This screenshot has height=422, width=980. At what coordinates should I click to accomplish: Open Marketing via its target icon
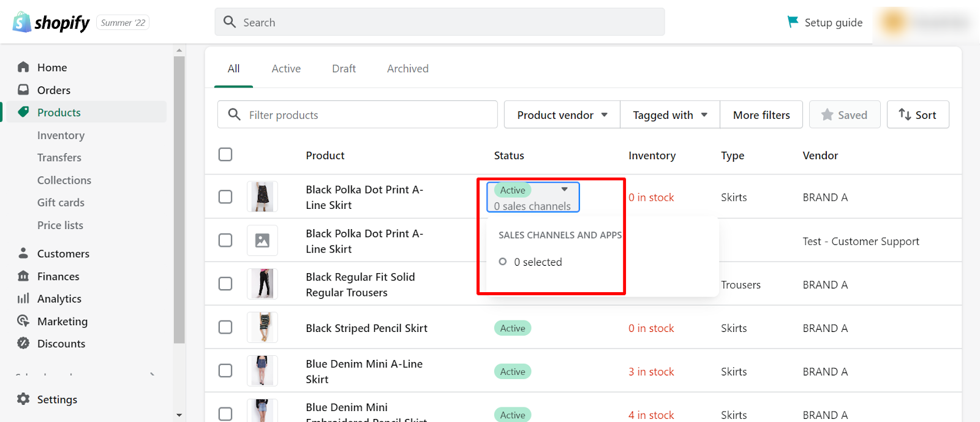click(23, 321)
